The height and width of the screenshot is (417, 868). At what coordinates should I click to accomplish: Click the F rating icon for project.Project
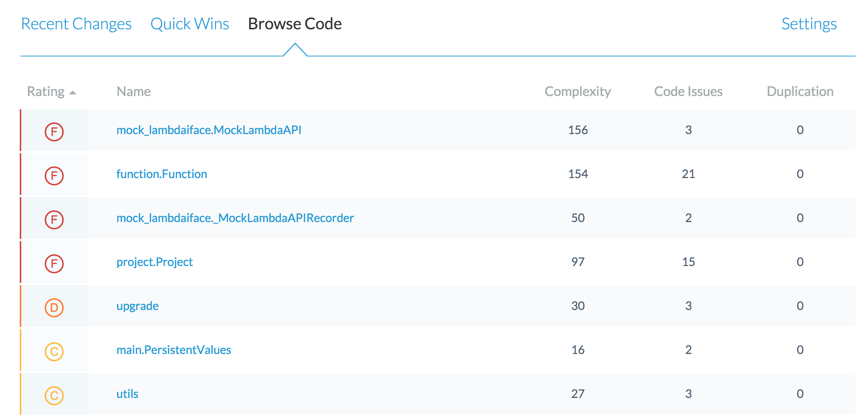click(54, 263)
